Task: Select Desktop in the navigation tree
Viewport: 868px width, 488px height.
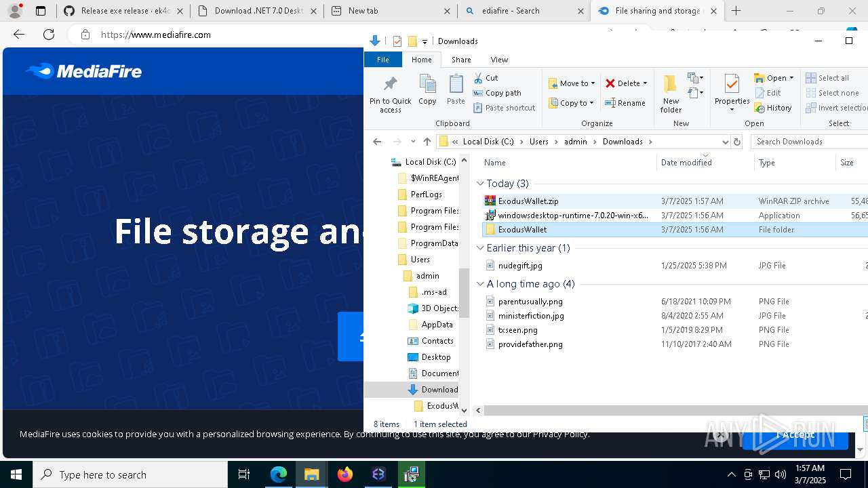Action: (429, 357)
